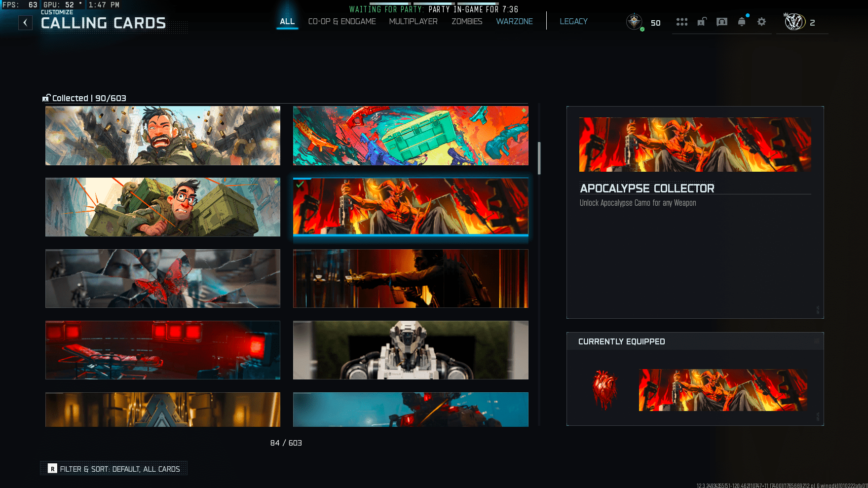Viewport: 868px width, 488px height.
Task: Open Filter & Sort: Default, All Cards
Action: coord(114,469)
